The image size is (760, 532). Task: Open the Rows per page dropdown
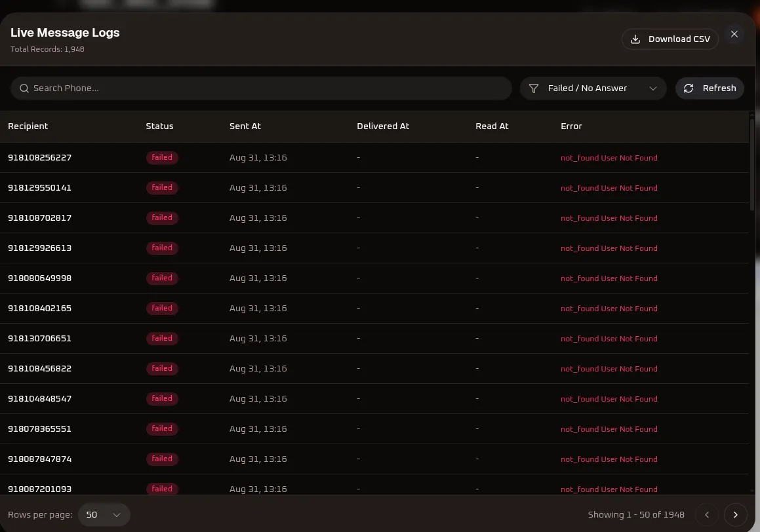click(x=104, y=514)
